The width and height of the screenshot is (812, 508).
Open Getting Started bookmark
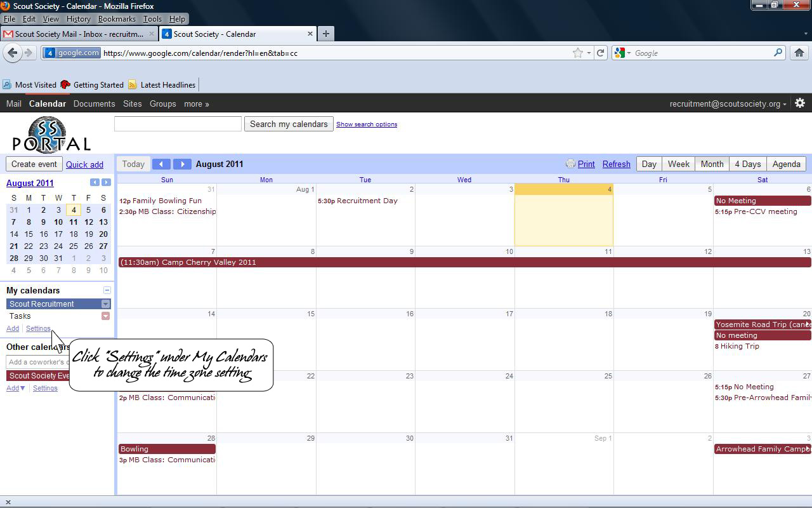pyautogui.click(x=92, y=84)
